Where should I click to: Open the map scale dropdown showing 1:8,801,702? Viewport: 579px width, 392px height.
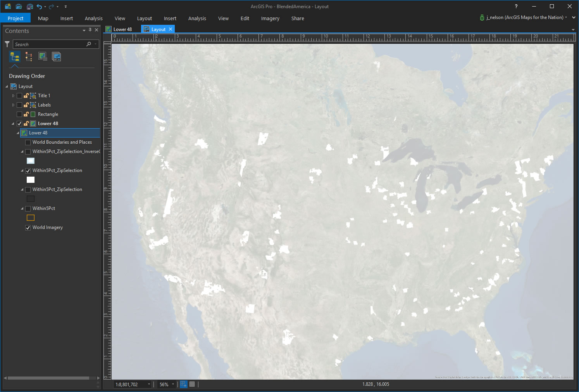(x=149, y=384)
